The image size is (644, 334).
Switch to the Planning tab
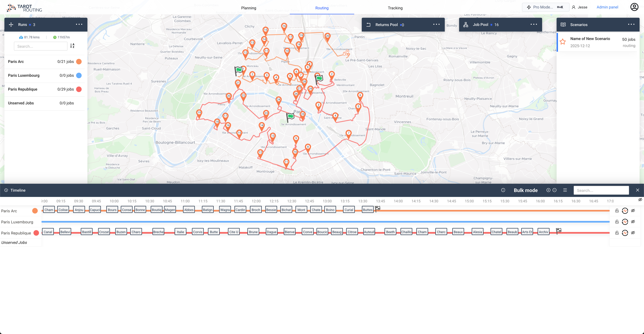point(249,8)
